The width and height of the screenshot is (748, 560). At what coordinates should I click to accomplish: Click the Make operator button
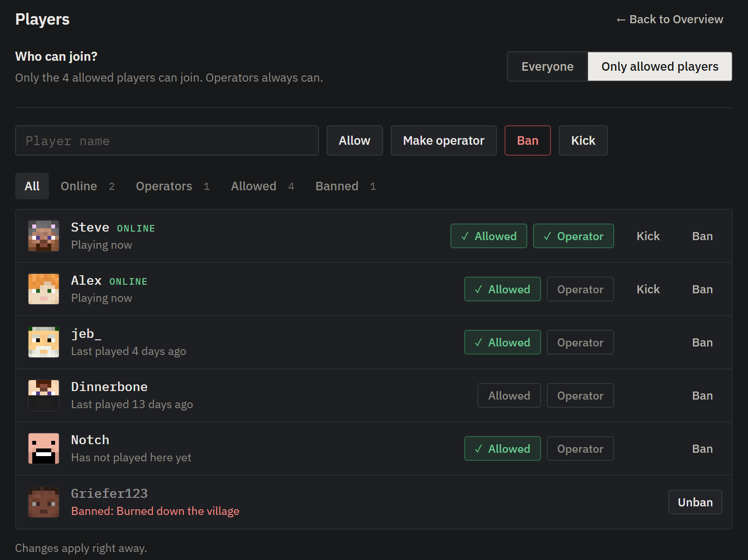pos(443,140)
